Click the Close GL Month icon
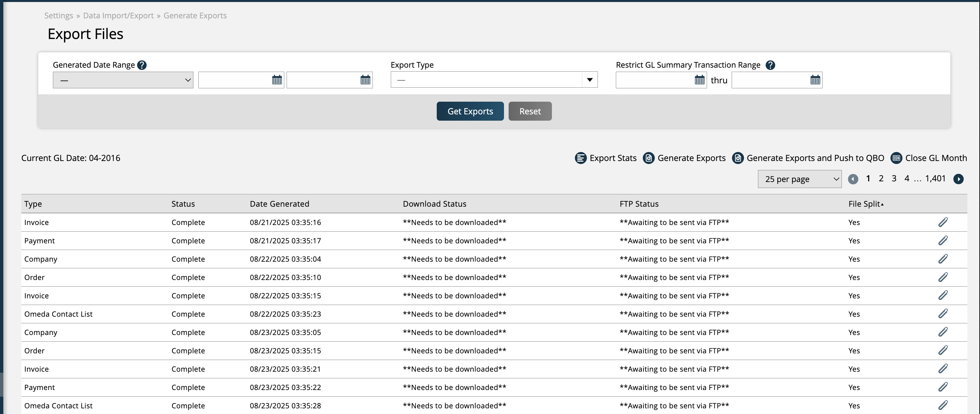Viewport: 980px width, 414px height. tap(896, 158)
